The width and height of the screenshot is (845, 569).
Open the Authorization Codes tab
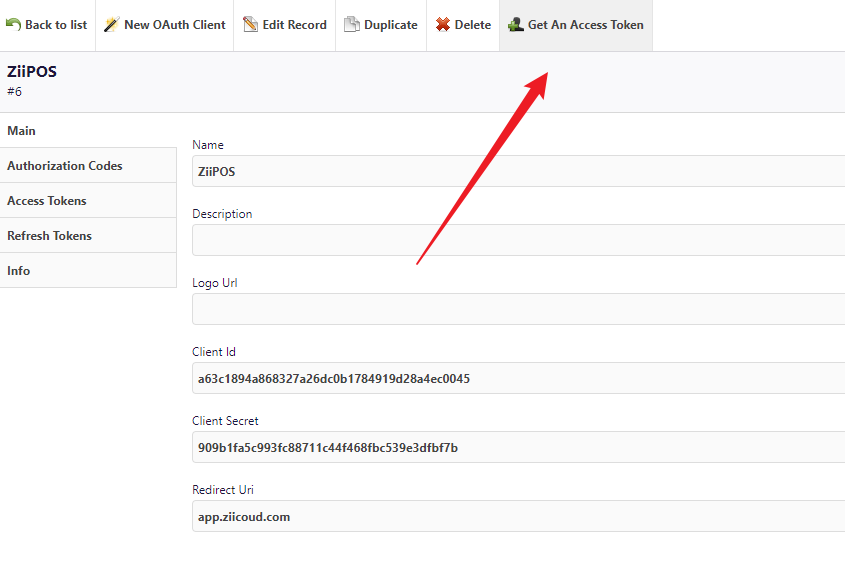point(65,166)
